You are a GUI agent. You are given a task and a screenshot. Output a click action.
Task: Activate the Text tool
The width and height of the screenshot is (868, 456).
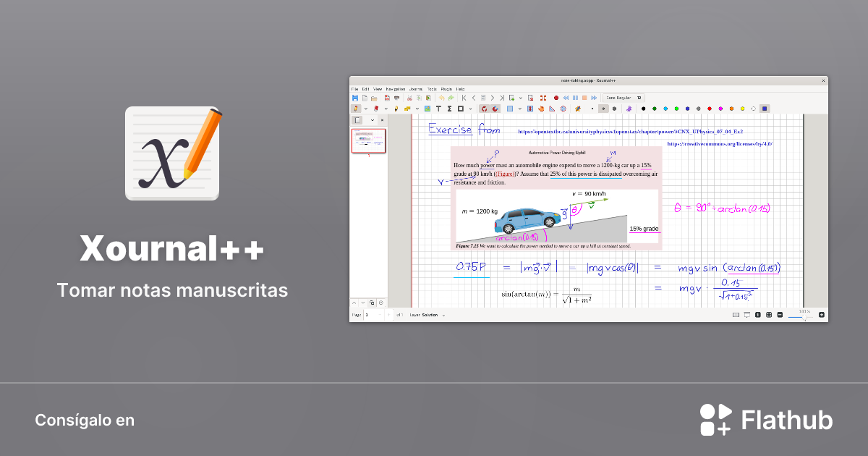439,108
